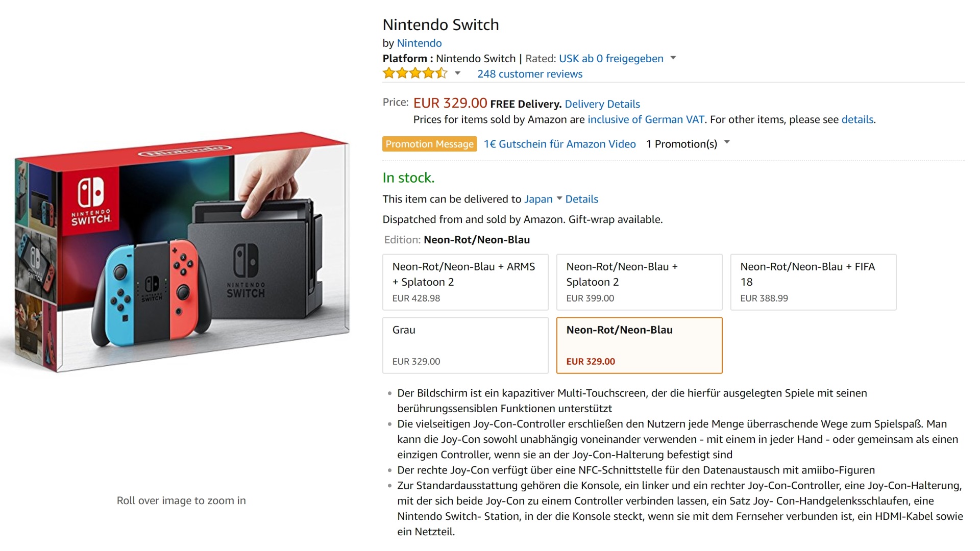Click the USK ab 0 freigegeben link
980x551 pixels.
coord(610,59)
